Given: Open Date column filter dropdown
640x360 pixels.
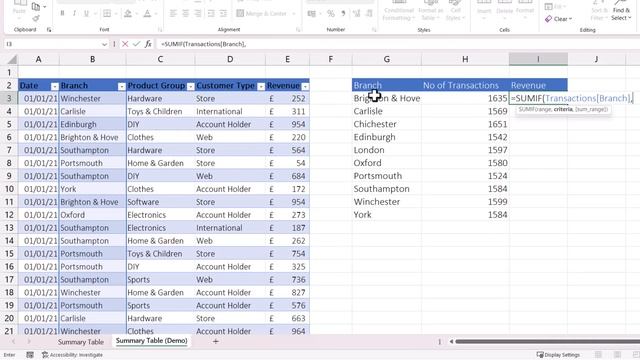Looking at the screenshot, I should [54, 86].
